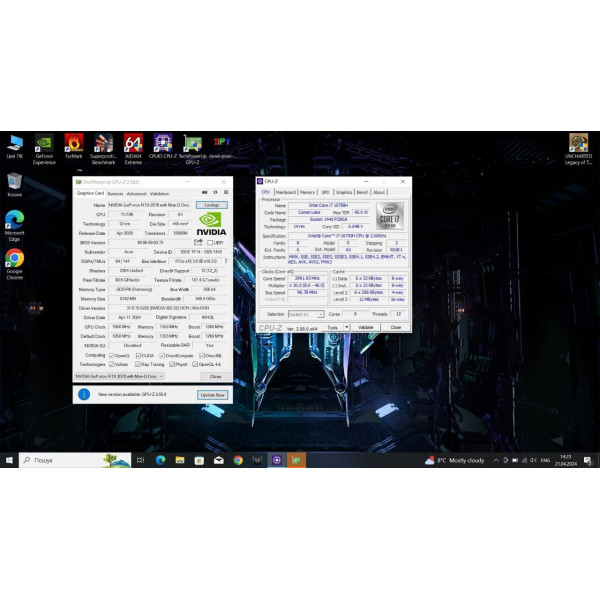Click the blue info icon in update notice
Screen dimensions: 600x600
84,394
